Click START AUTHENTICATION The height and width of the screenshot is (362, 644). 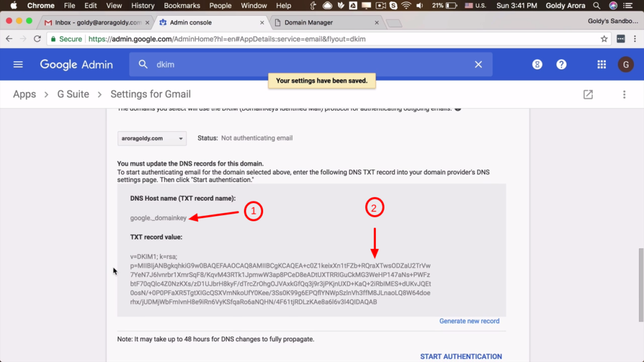[x=461, y=356]
